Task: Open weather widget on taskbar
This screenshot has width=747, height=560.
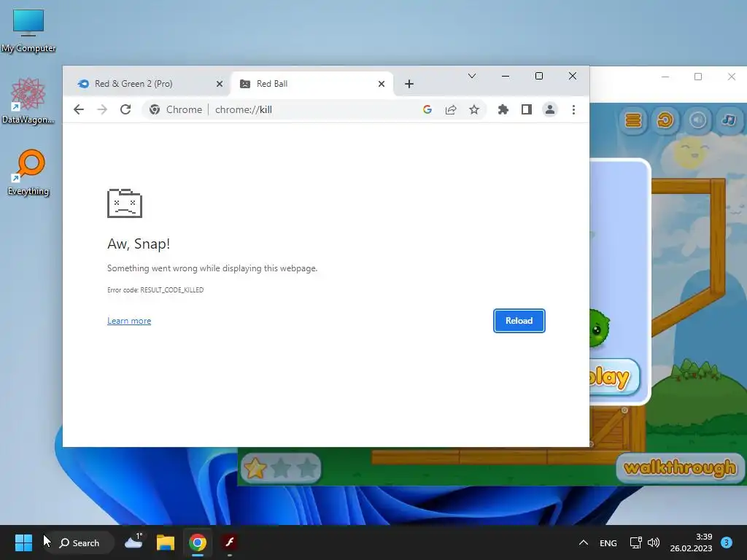Action: tap(134, 542)
